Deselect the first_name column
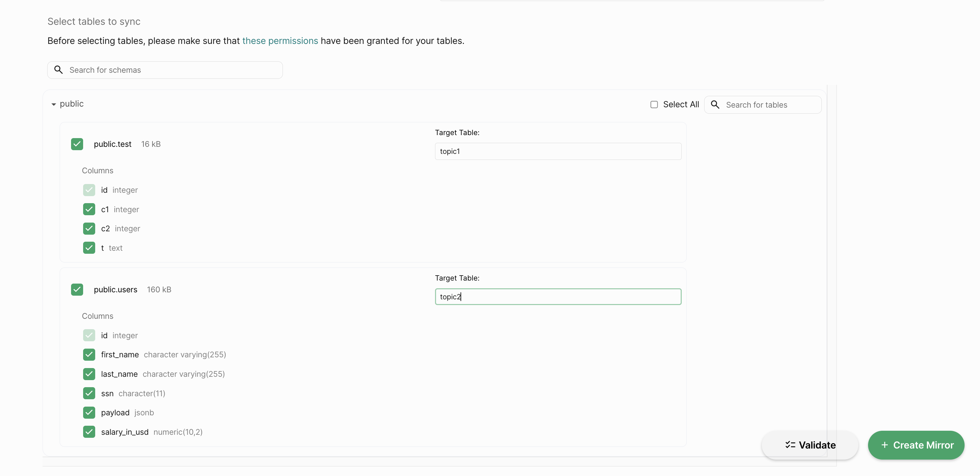980x476 pixels. click(x=89, y=355)
